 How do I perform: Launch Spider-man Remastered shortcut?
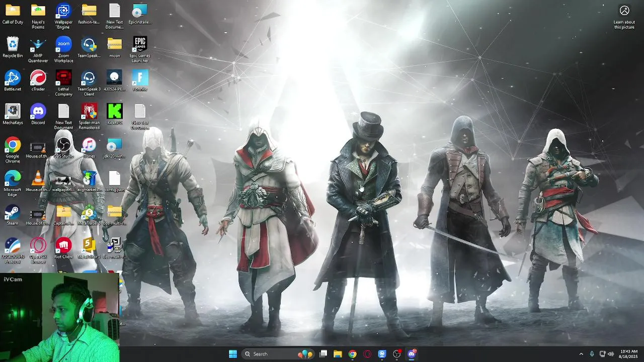[x=89, y=117]
